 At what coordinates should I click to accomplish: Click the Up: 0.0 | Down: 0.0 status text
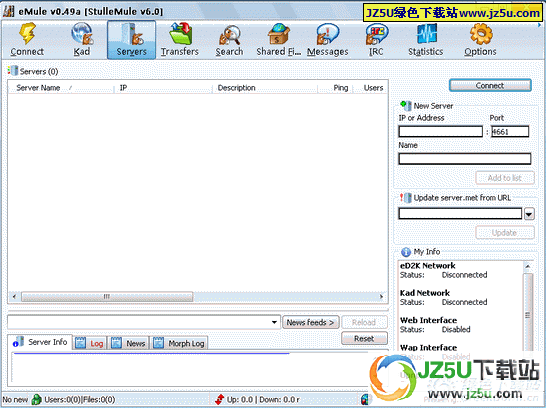(263, 400)
